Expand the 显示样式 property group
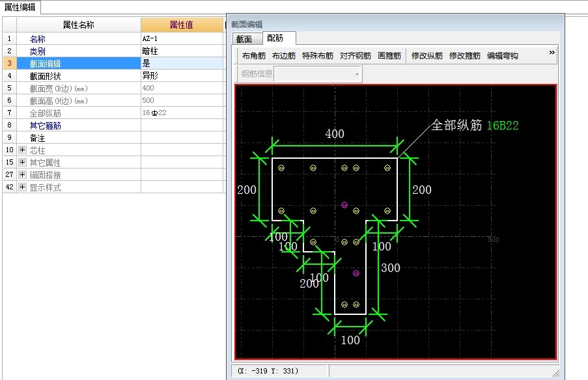The image size is (588, 380). 23,187
